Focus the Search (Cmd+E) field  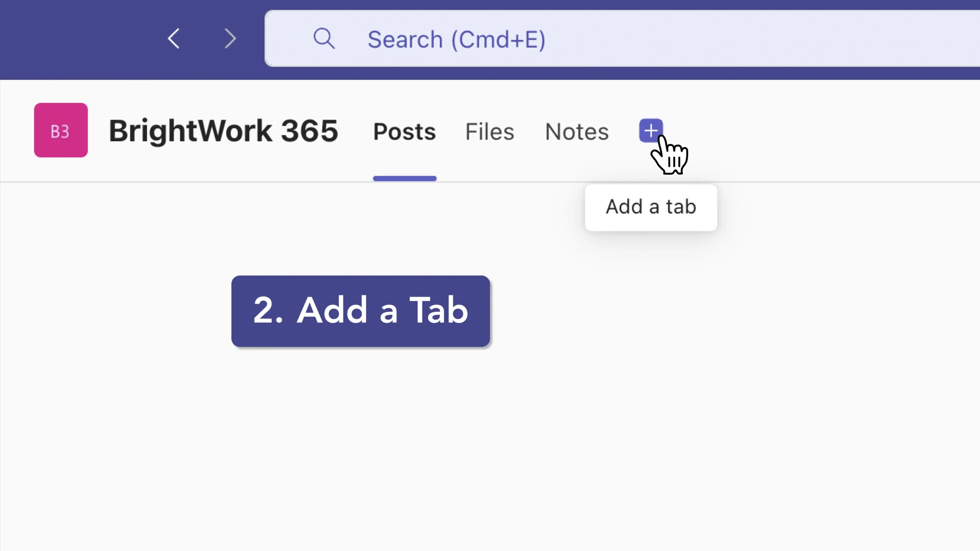tap(651, 39)
